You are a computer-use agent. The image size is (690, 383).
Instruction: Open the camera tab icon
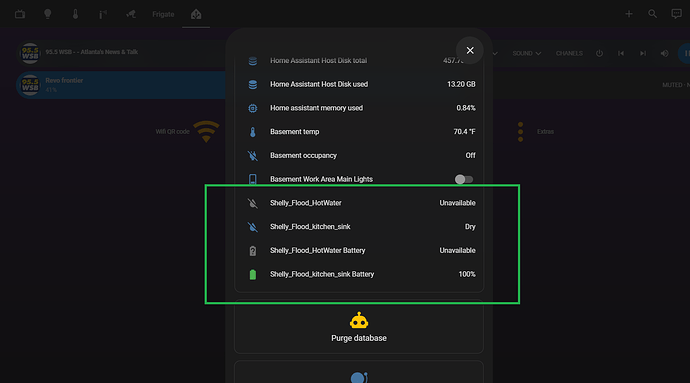click(131, 14)
